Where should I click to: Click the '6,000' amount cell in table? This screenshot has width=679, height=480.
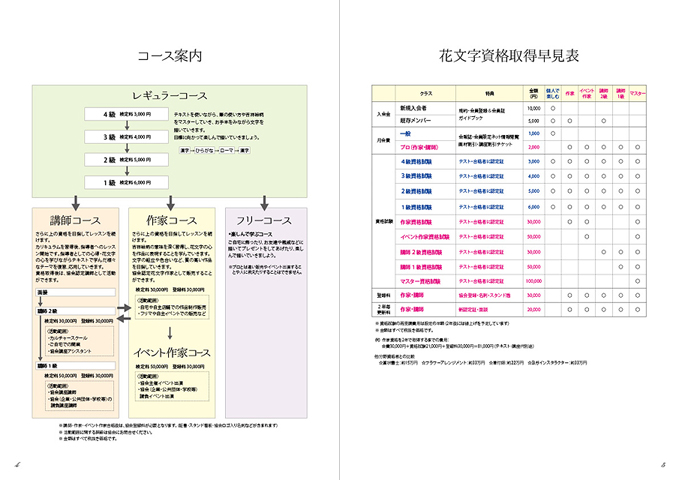pyautogui.click(x=534, y=207)
